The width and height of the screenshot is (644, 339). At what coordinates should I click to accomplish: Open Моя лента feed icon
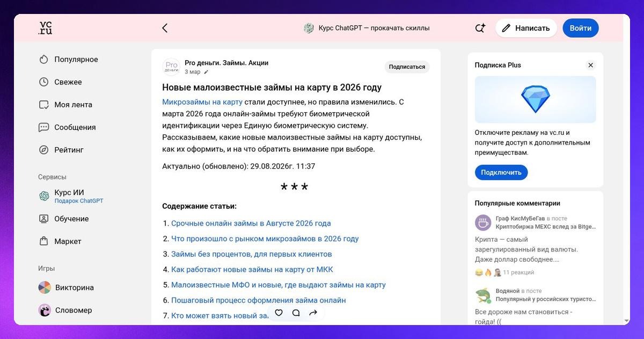(x=44, y=105)
